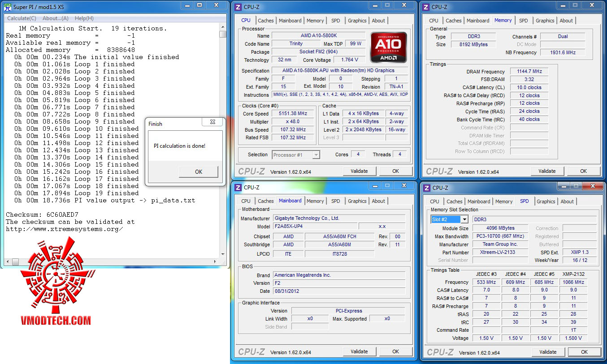607x364 pixels.
Task: Open Graphics tab in the CPU-Z SPD window
Action: pyautogui.click(x=546, y=201)
